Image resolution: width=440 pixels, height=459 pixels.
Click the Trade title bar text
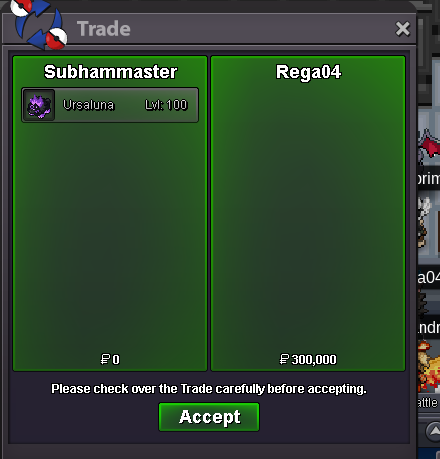pos(104,29)
